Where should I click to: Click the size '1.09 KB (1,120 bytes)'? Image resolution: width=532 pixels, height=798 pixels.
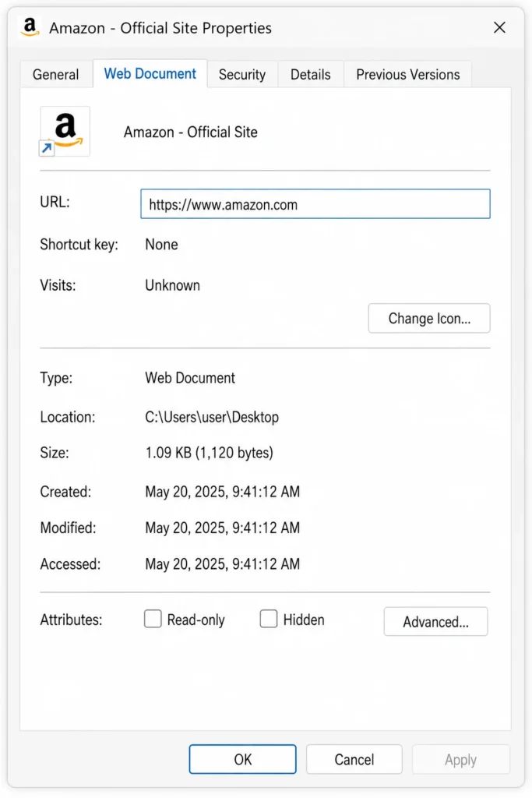[x=210, y=453]
